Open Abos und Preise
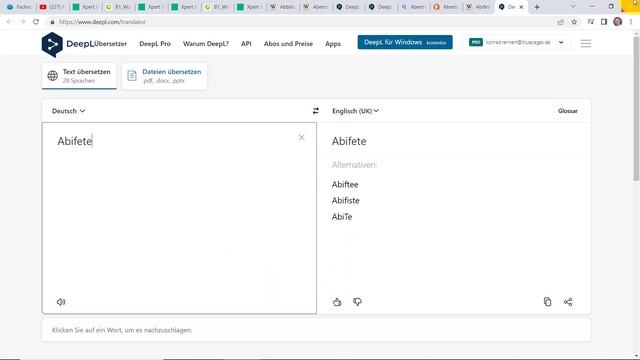The width and height of the screenshot is (640, 360). tap(288, 44)
